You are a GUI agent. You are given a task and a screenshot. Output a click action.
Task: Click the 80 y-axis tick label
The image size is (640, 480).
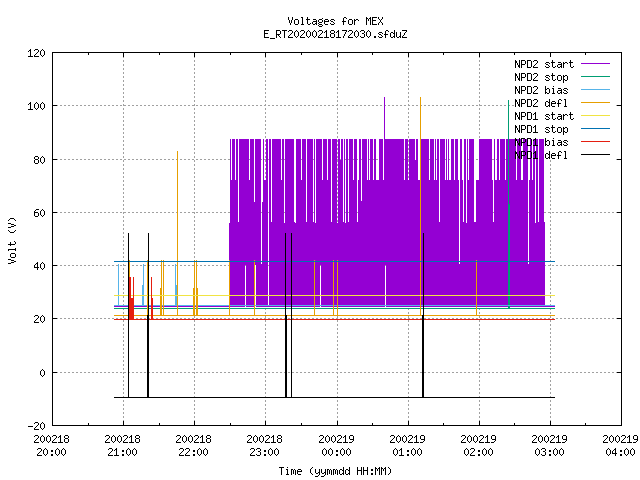click(39, 160)
